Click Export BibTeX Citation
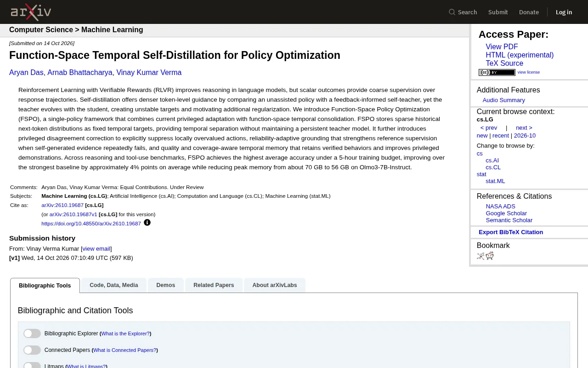 [x=511, y=232]
